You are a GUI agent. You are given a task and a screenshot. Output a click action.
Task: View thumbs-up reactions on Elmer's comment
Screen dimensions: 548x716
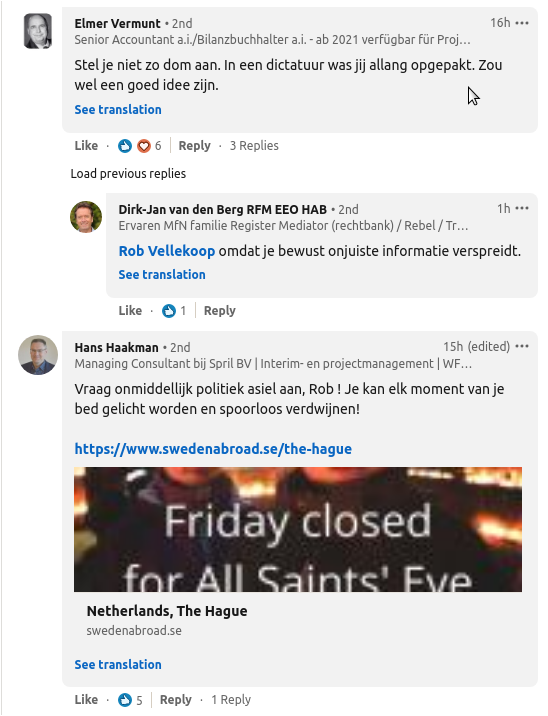[x=125, y=146]
